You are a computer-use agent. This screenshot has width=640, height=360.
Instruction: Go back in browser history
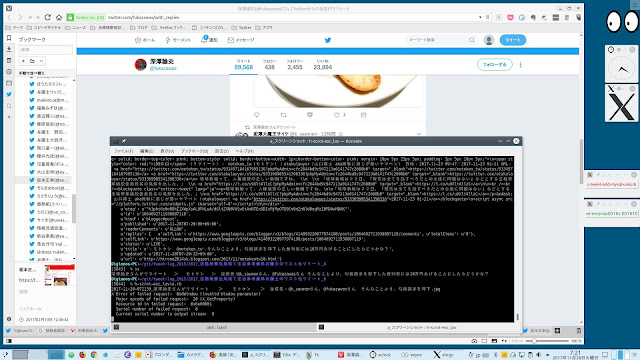click(9, 17)
